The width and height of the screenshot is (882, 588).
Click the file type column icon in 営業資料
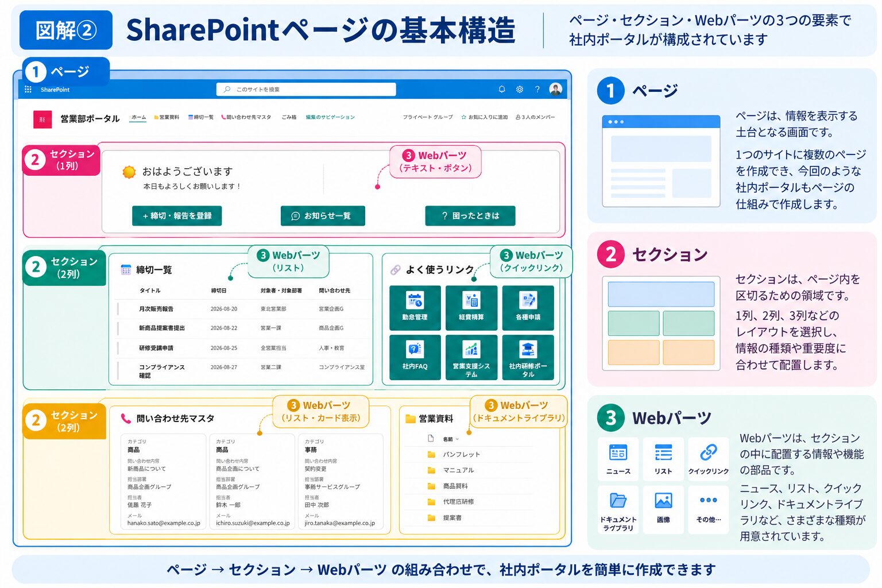coord(431,439)
